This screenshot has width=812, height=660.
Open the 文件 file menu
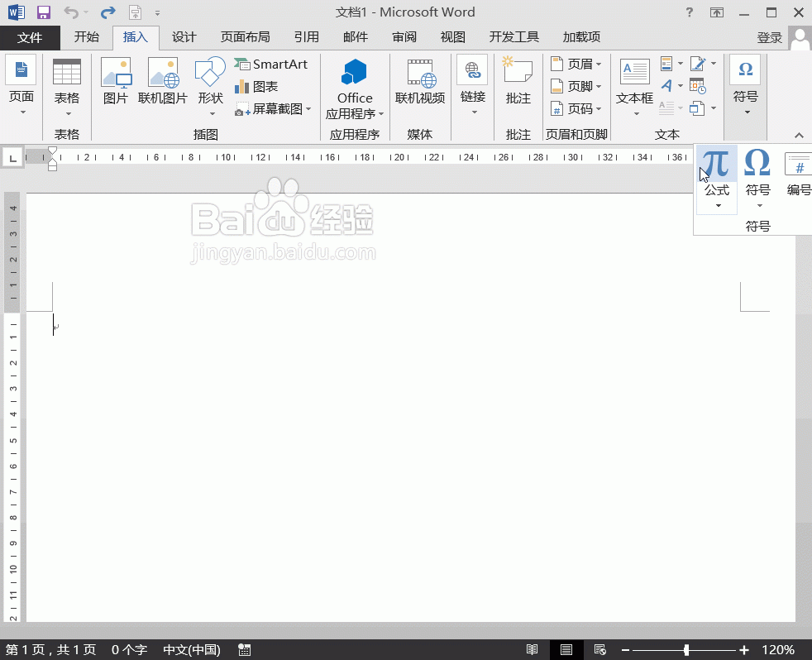(x=30, y=37)
